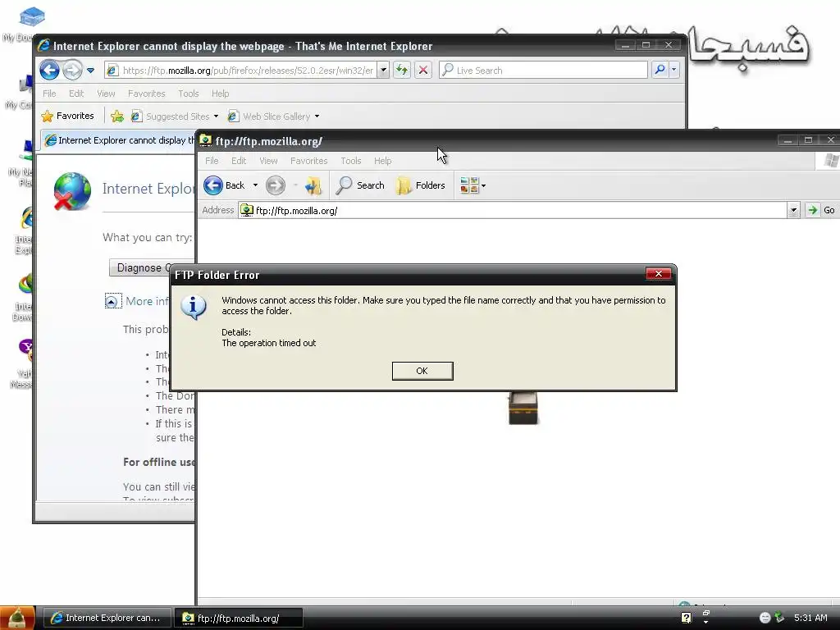Click the language bar restore icon

706,613
